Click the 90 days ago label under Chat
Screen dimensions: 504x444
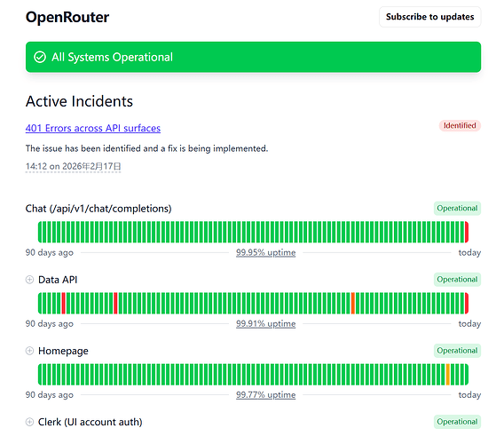[50, 252]
